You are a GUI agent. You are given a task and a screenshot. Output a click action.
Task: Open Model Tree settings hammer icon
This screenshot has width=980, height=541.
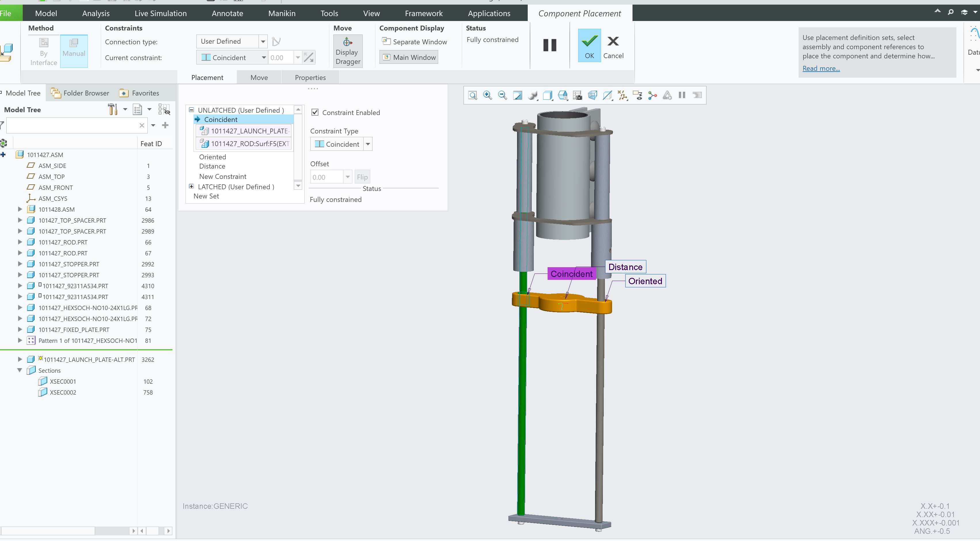(x=113, y=110)
